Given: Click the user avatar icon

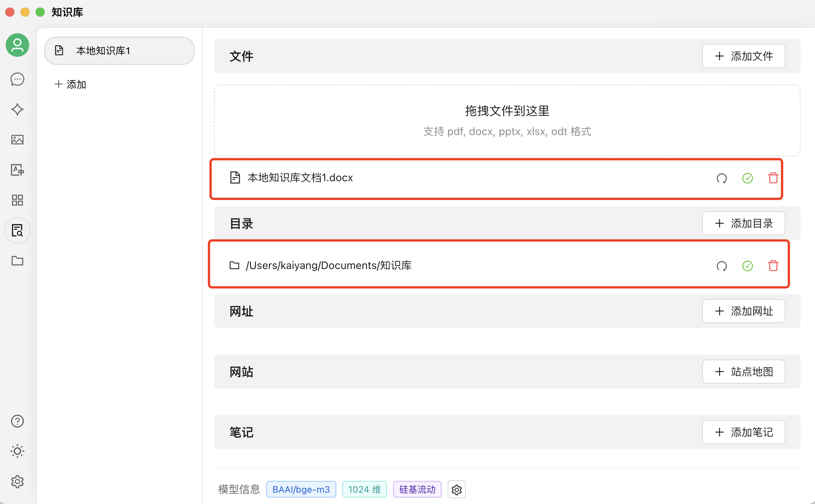Looking at the screenshot, I should click(x=17, y=45).
